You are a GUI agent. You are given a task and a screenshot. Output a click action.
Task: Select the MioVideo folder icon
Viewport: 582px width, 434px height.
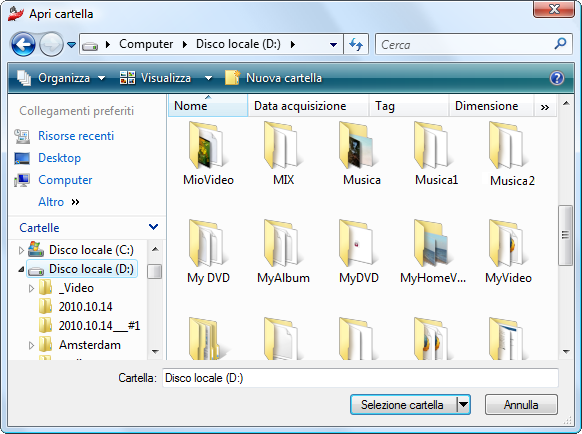coord(206,146)
